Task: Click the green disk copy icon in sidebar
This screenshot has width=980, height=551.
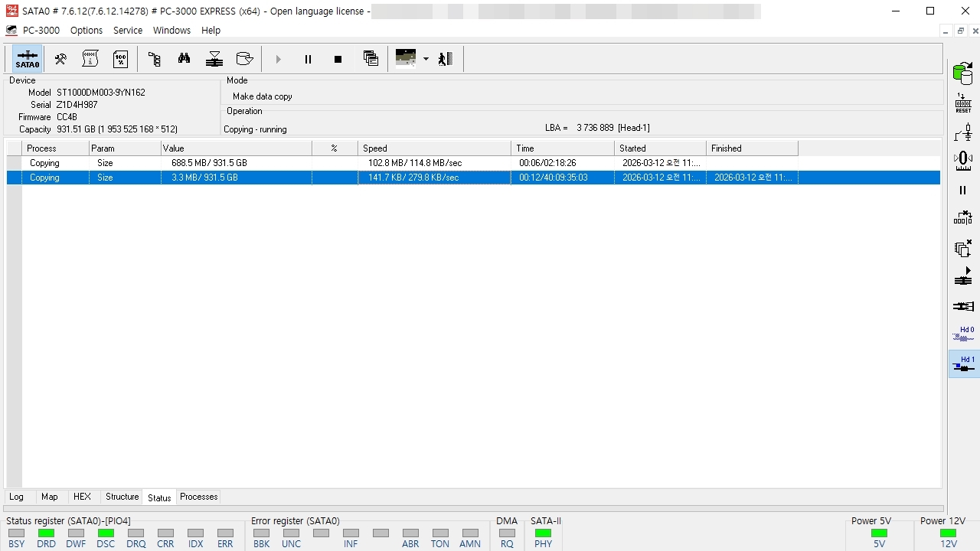Action: coord(963,73)
